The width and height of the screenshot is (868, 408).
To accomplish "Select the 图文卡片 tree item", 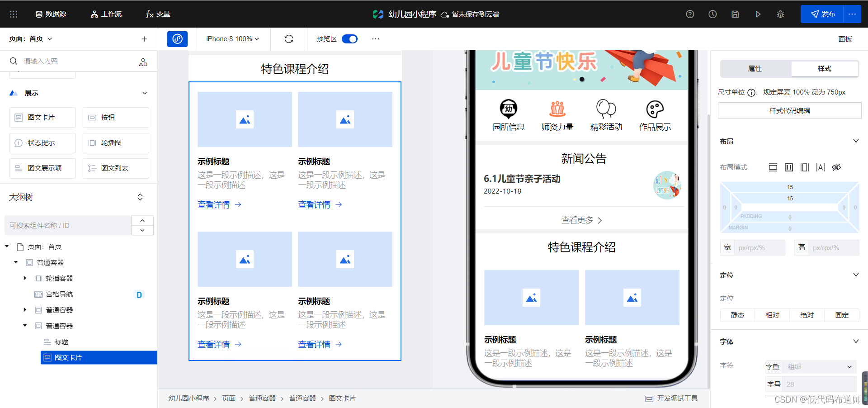I will [99, 358].
